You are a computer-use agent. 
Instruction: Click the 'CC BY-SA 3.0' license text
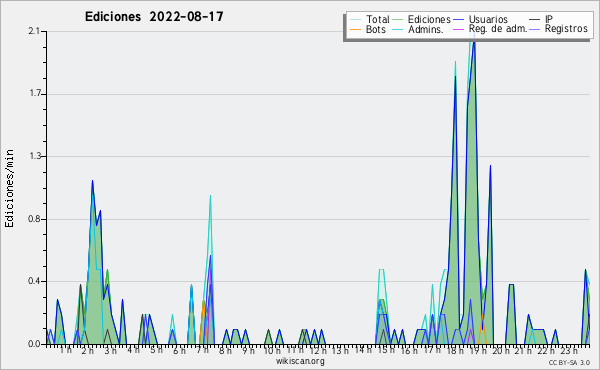point(569,363)
